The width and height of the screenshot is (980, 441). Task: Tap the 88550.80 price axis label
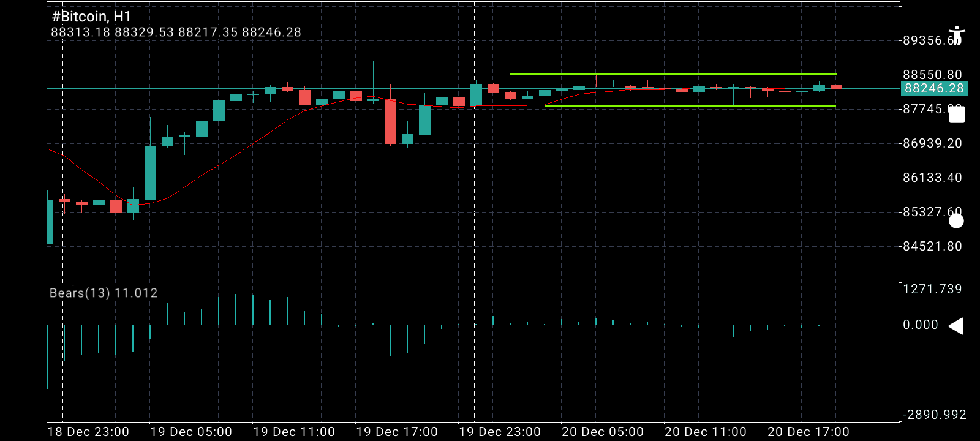932,75
